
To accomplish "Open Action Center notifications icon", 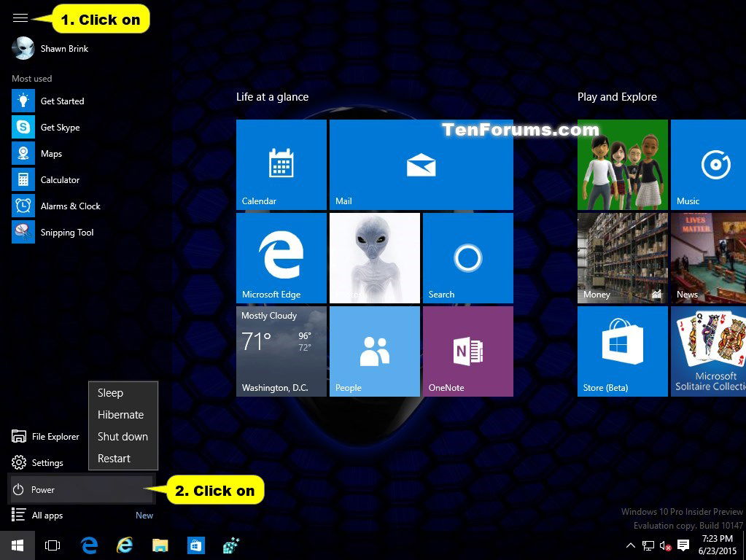I will tap(683, 545).
